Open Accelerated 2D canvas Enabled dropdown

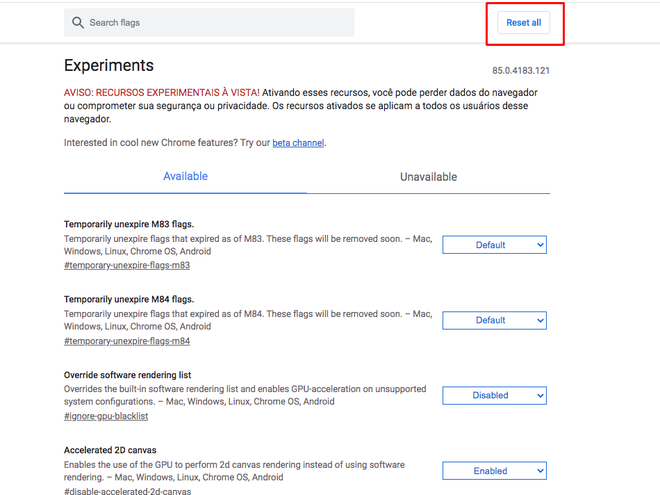click(x=494, y=471)
